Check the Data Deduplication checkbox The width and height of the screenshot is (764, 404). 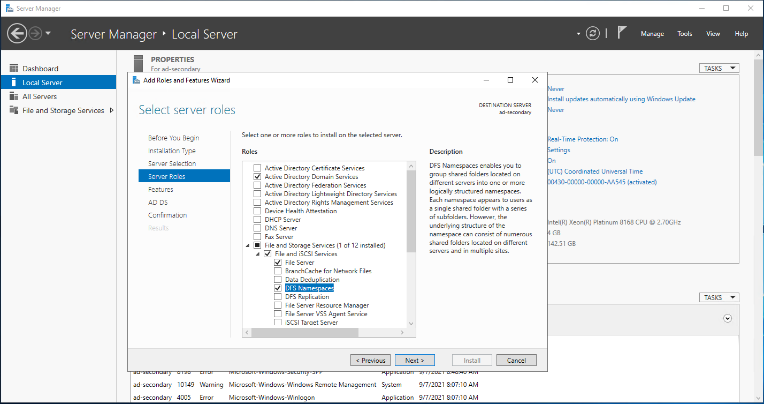278,279
